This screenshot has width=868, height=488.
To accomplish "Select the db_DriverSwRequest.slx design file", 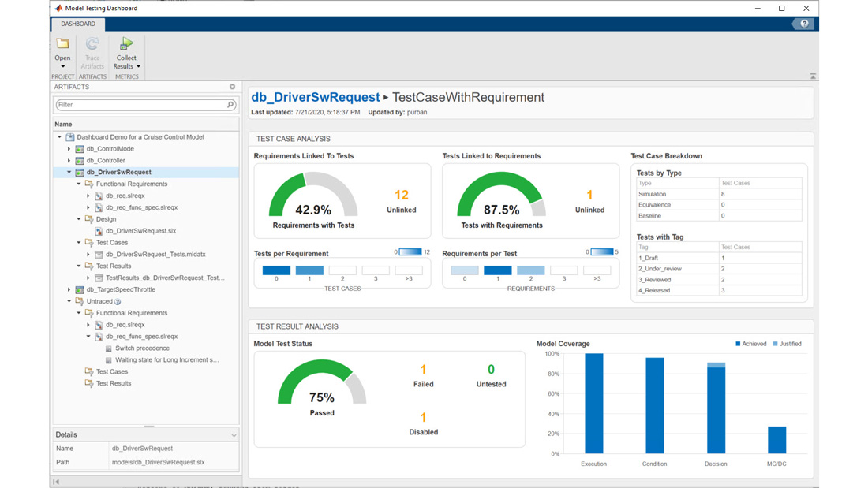I will 140,231.
